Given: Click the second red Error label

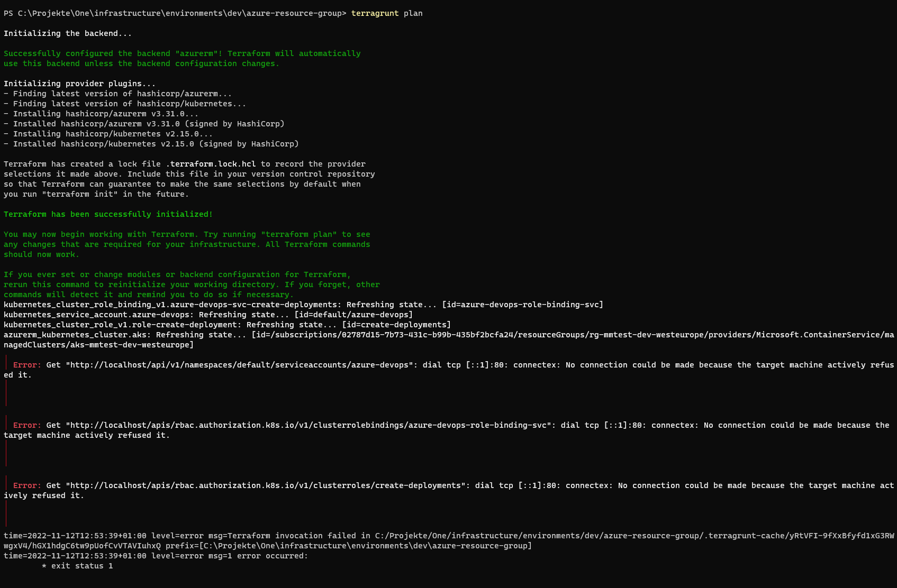Looking at the screenshot, I should tap(26, 425).
